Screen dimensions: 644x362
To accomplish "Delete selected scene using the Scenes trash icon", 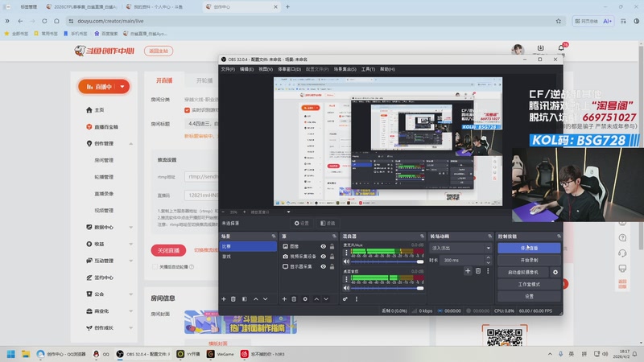I will click(x=233, y=299).
